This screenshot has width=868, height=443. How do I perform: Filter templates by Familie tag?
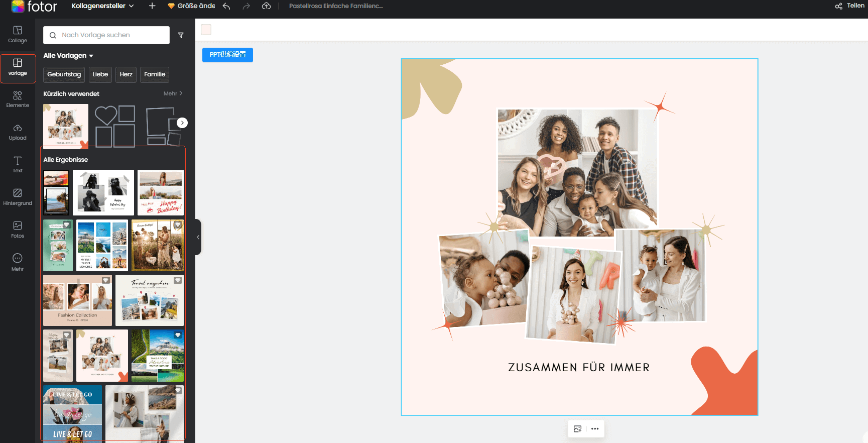click(155, 74)
